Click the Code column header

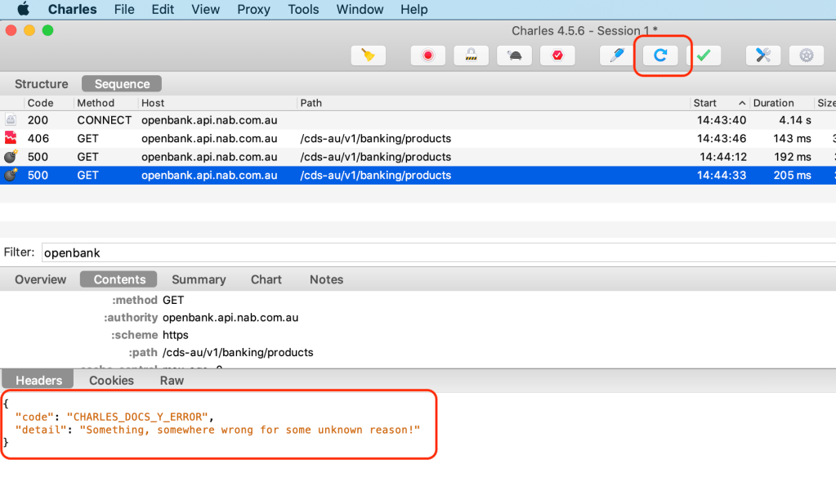pyautogui.click(x=40, y=103)
